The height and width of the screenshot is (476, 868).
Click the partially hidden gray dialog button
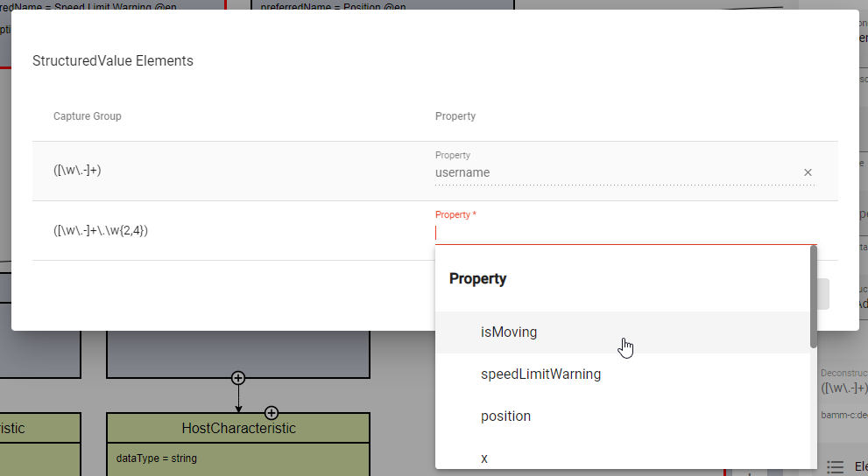coord(822,294)
